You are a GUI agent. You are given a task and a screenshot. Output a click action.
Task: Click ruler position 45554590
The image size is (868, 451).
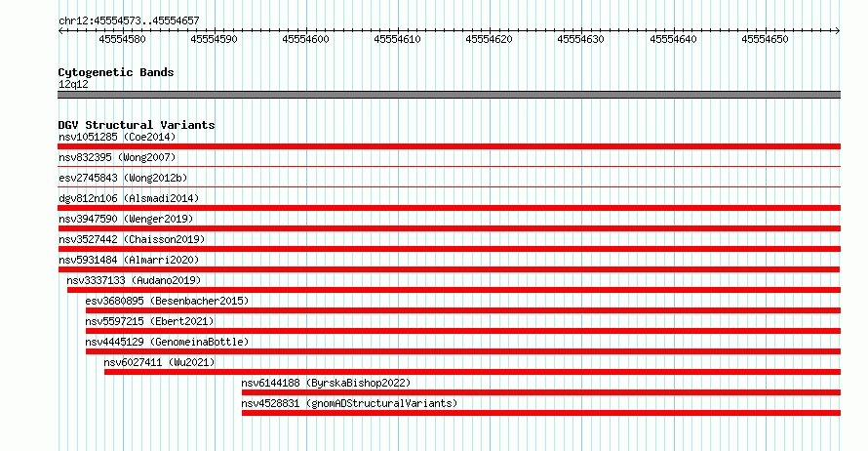pos(214,39)
